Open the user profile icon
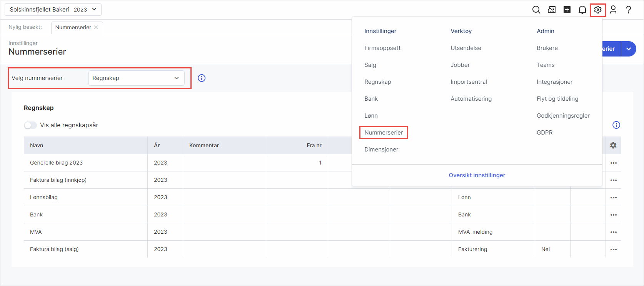The width and height of the screenshot is (644, 286). coord(613,10)
